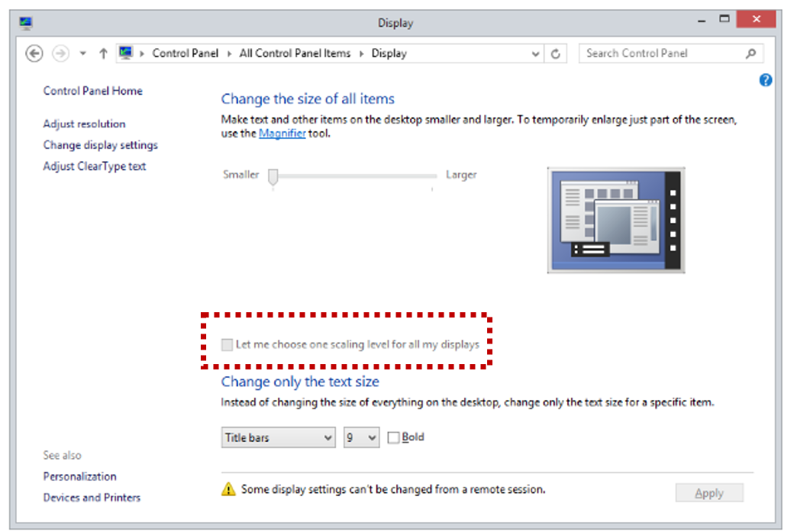Open Help with the question mark icon

click(766, 80)
